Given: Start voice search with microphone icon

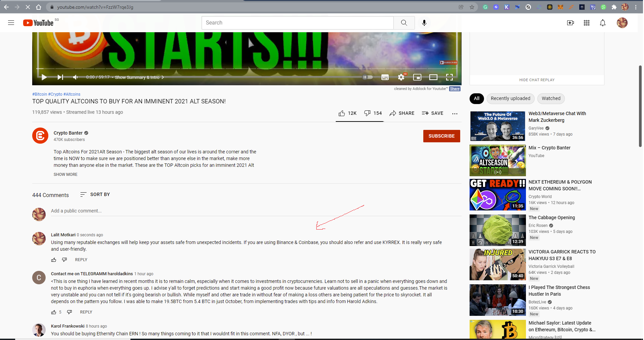Looking at the screenshot, I should 424,23.
